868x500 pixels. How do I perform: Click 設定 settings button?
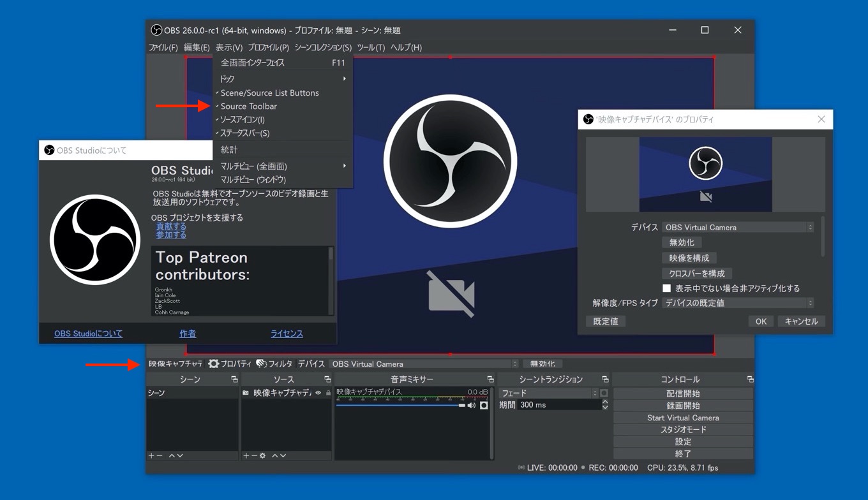(x=683, y=441)
